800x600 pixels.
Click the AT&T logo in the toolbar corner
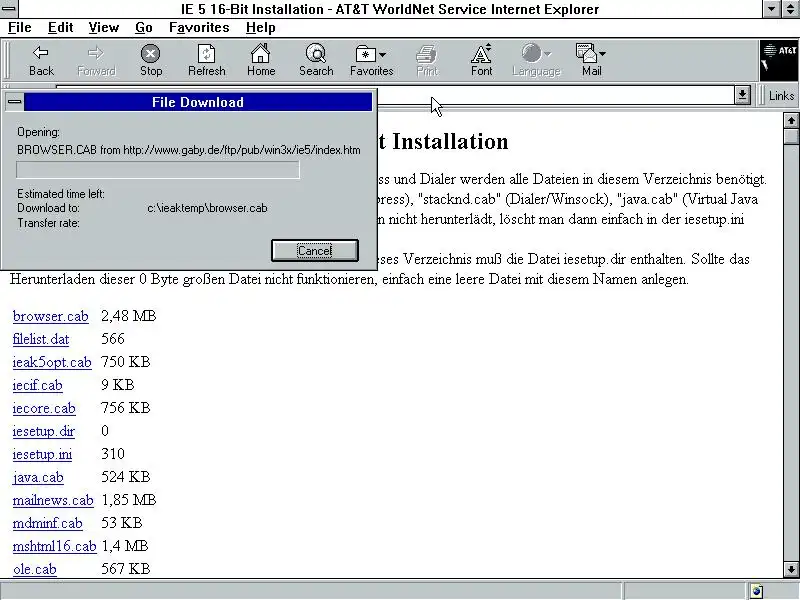click(779, 61)
